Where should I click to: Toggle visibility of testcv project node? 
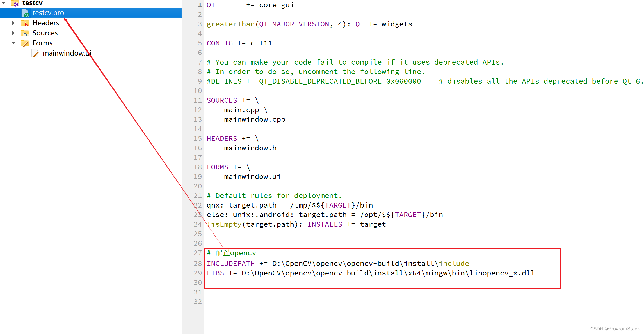tap(4, 3)
